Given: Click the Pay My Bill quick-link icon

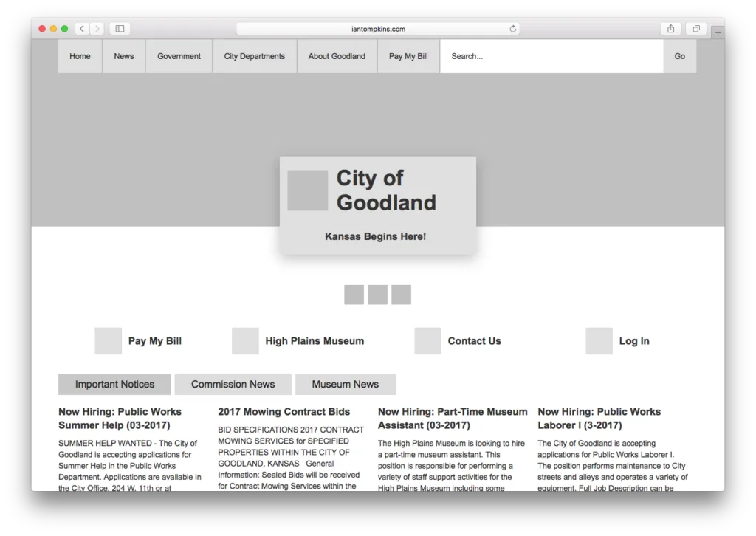Looking at the screenshot, I should (108, 340).
